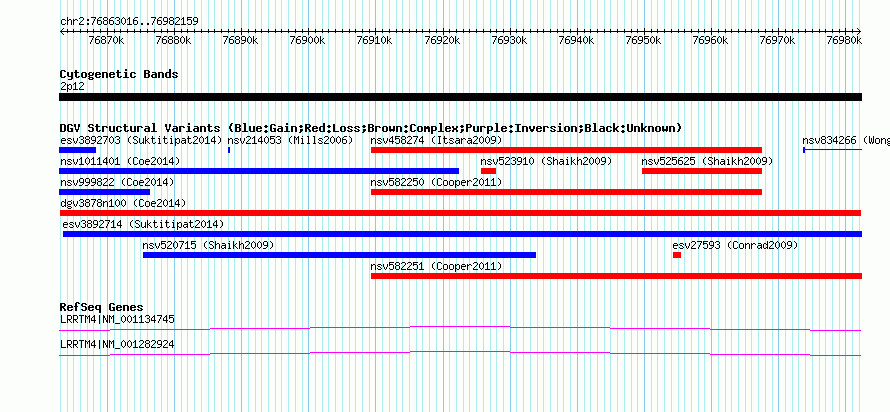Click the LRRTM4|NM_001134745 gene label

117,319
